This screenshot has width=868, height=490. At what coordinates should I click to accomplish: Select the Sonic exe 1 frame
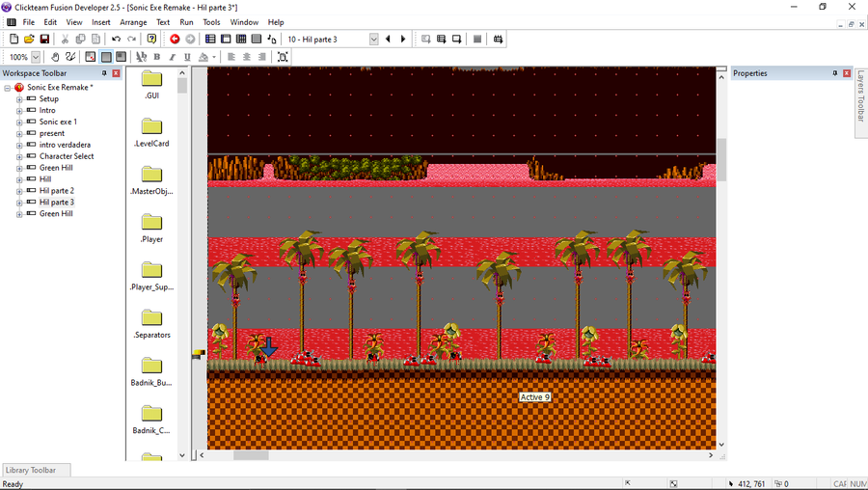click(58, 122)
